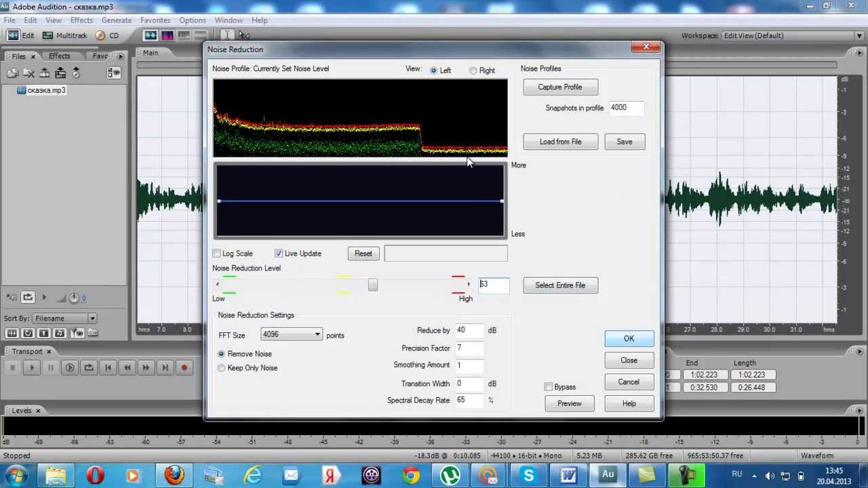This screenshot has height=488, width=868.
Task: Open the Effects menu
Action: tap(81, 20)
